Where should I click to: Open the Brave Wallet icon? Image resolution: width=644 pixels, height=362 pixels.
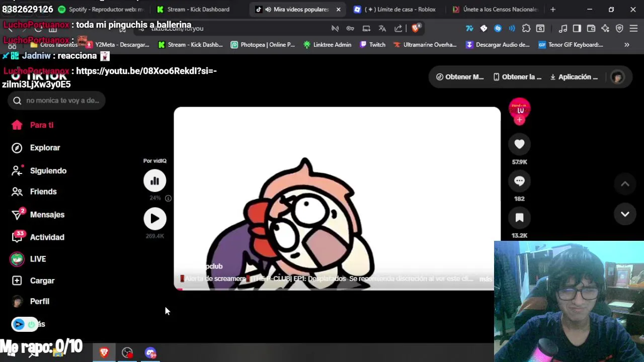pyautogui.click(x=591, y=29)
